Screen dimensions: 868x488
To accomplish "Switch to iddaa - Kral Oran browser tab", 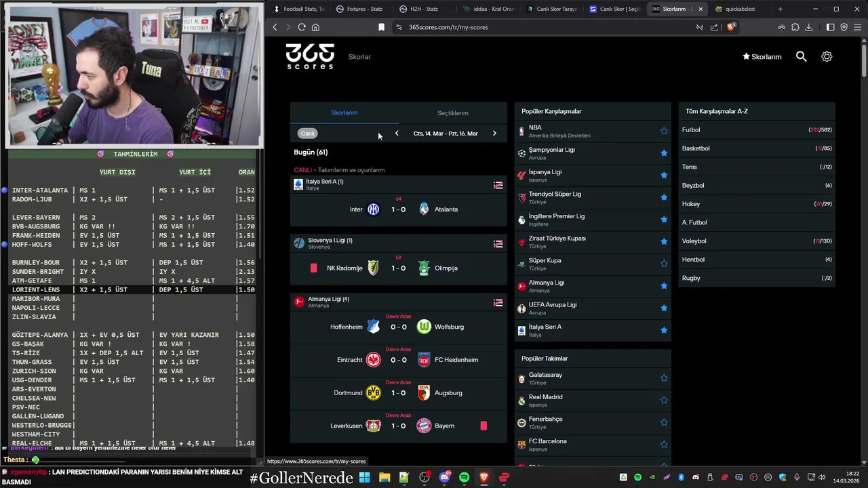I will click(x=488, y=9).
